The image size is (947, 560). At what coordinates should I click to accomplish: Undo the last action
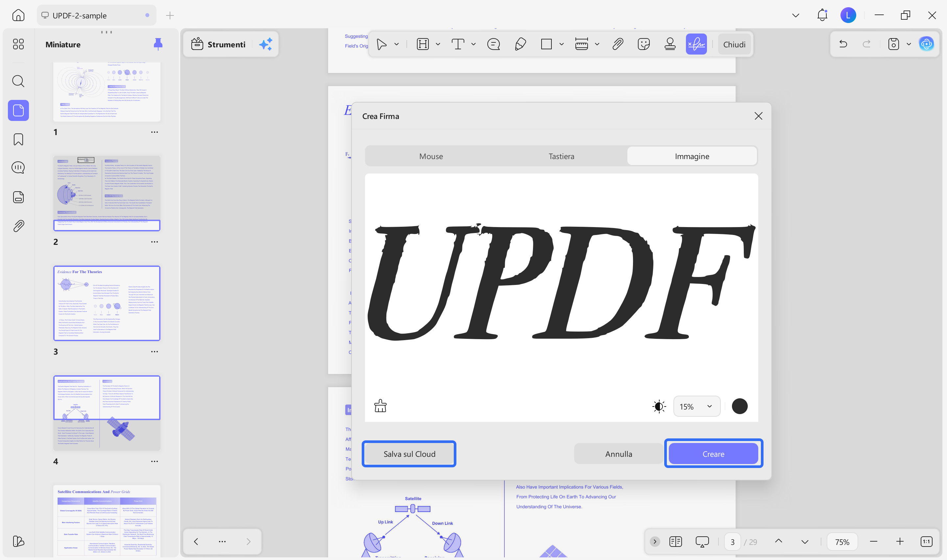(x=843, y=44)
